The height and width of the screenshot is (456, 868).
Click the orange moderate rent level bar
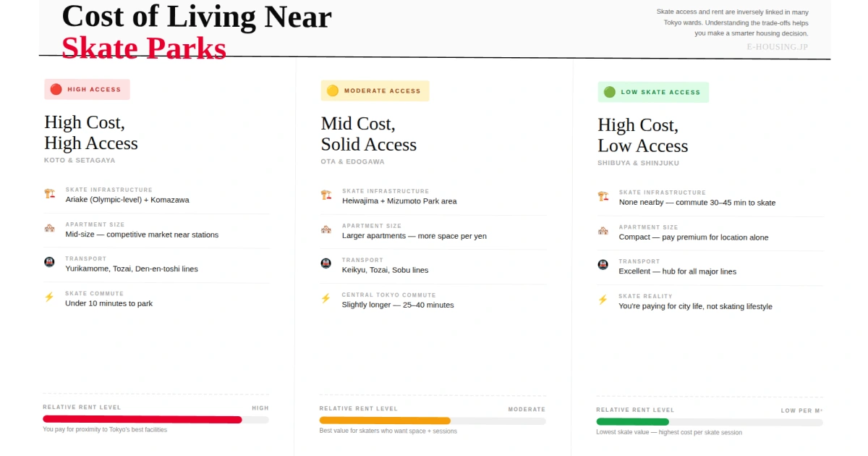tap(385, 421)
